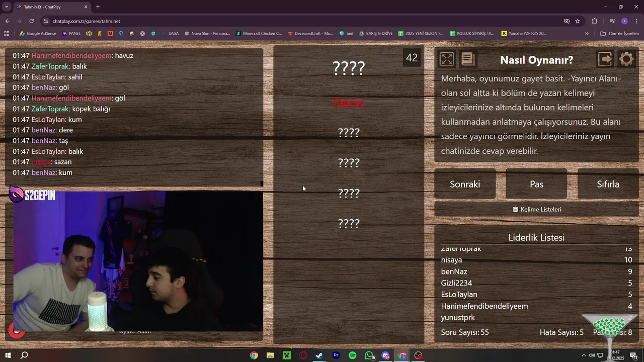Open Kelime Listeleri word lists
Screen dimensions: 644x362
click(536, 209)
